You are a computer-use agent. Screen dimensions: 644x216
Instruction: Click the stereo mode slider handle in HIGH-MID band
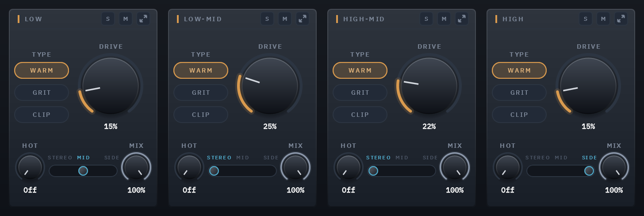point(373,171)
